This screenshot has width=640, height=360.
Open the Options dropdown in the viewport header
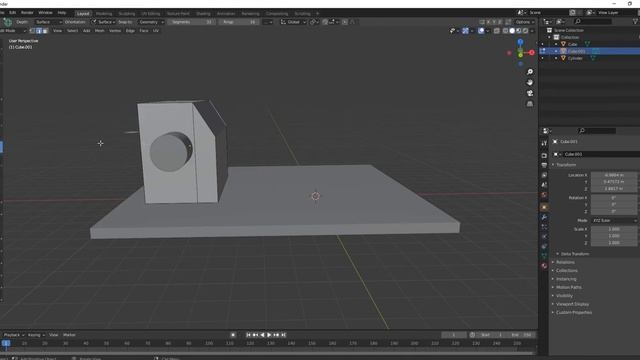(524, 22)
